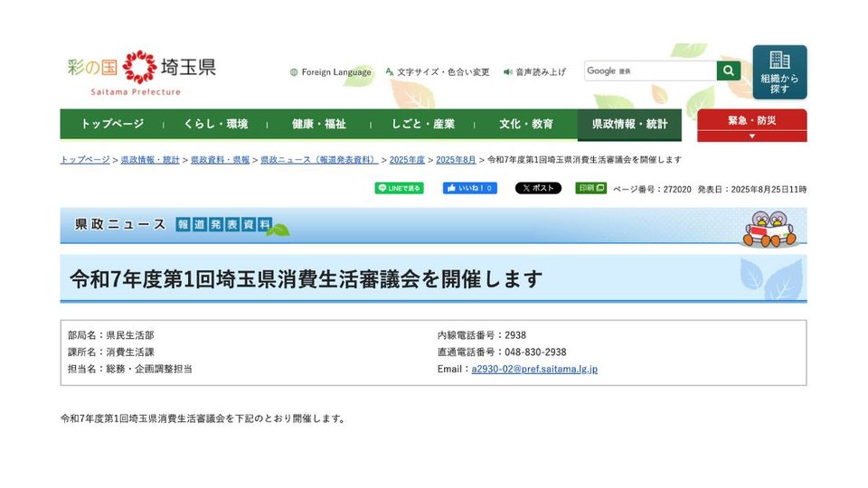Open the くらし・環境 menu tab
The width and height of the screenshot is (868, 488).
click(215, 125)
